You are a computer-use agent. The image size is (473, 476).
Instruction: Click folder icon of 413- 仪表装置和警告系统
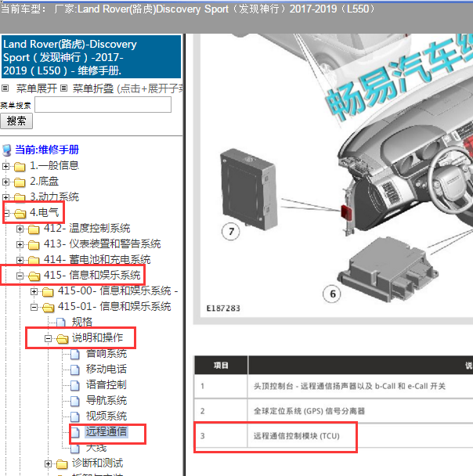point(34,245)
